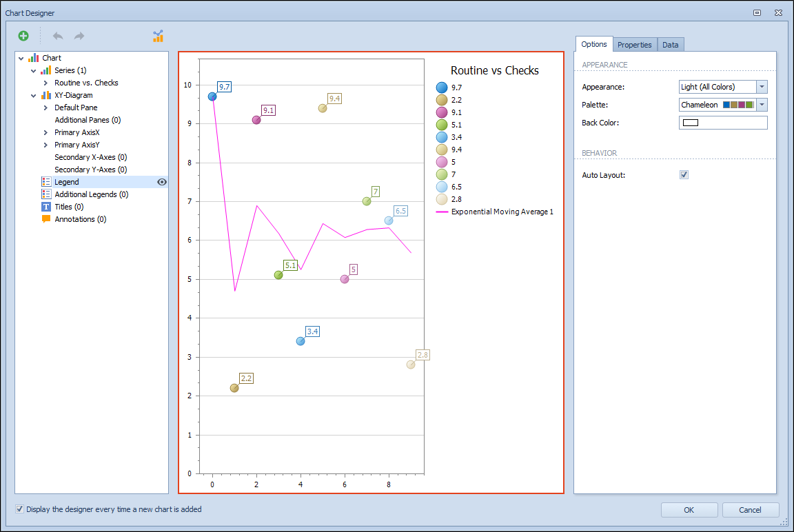
Task: Click the Additional Legends icon
Action: (46, 194)
